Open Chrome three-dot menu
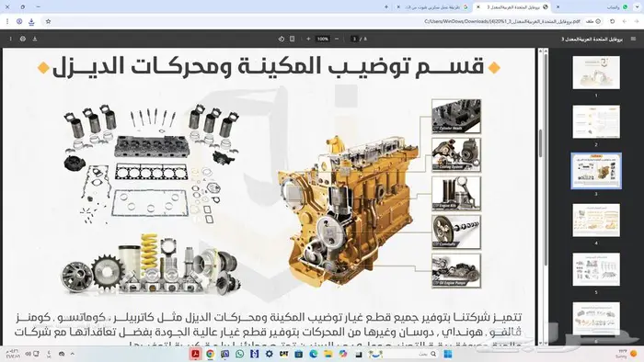Image resolution: width=644 pixels, height=362 pixels. tap(7, 21)
